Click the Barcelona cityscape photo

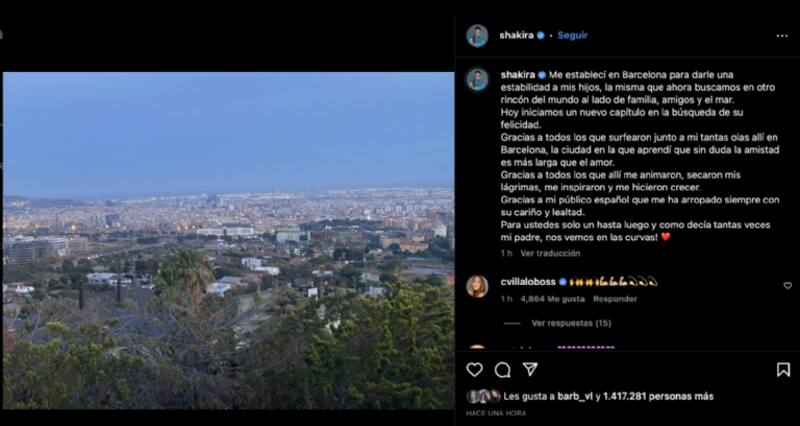click(x=228, y=240)
